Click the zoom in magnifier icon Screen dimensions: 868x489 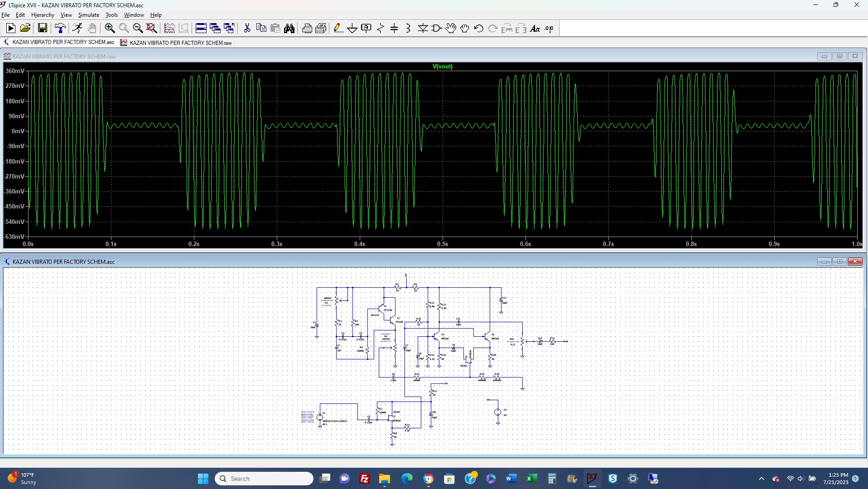coord(110,29)
